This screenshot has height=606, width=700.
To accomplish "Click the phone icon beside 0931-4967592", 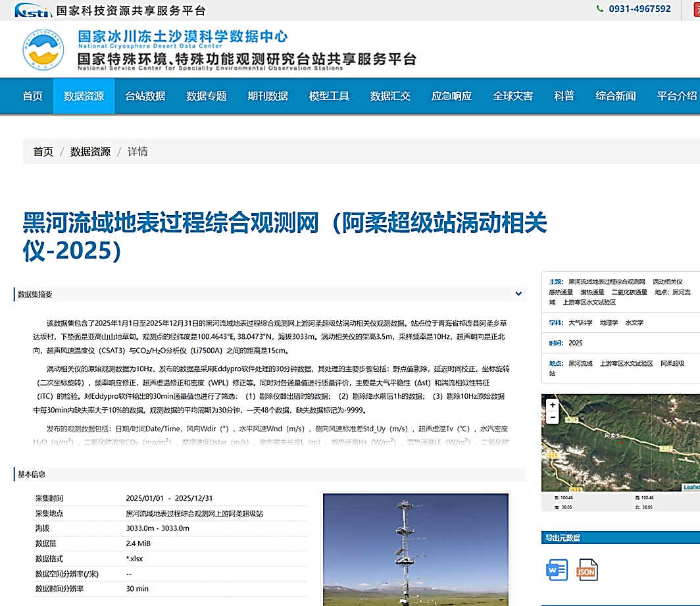I will tap(600, 9).
